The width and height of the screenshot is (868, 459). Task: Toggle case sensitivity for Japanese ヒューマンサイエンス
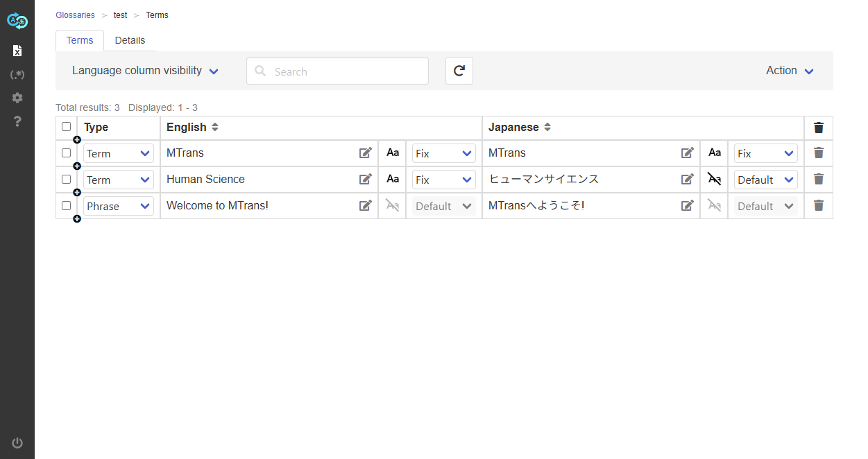714,180
